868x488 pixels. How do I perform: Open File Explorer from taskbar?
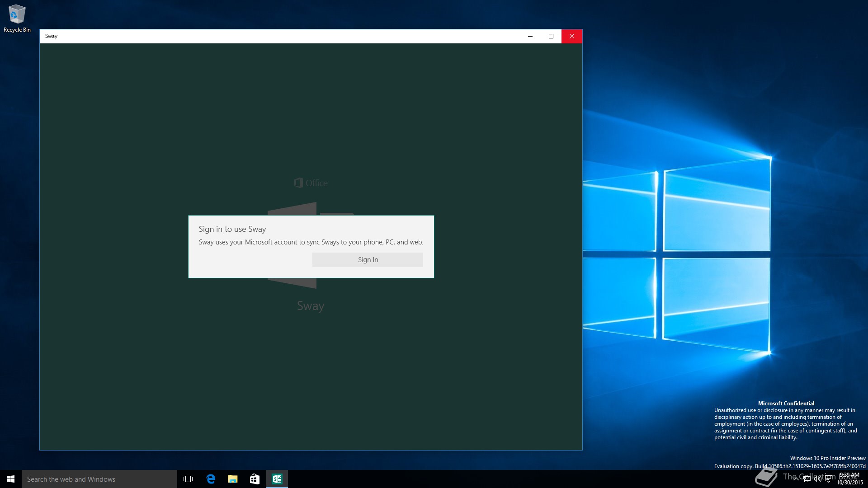pos(233,479)
